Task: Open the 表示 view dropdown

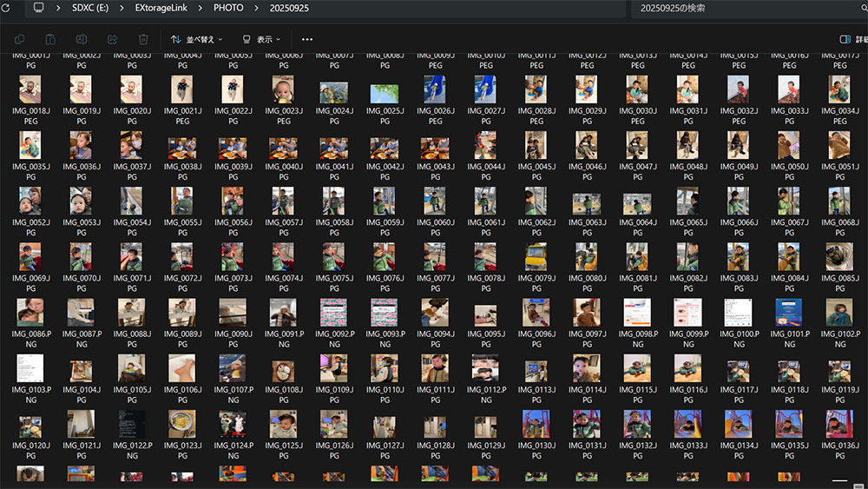Action: tap(261, 39)
